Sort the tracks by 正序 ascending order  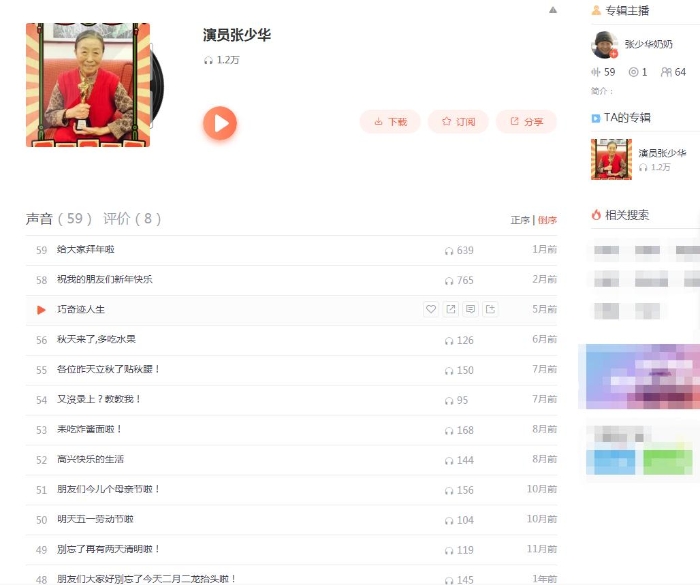(520, 220)
